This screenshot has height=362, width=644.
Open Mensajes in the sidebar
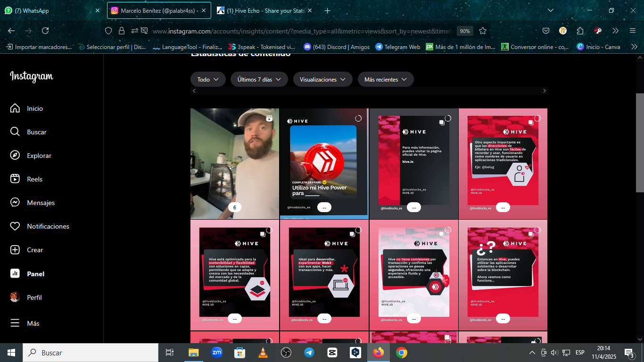pyautogui.click(x=32, y=203)
